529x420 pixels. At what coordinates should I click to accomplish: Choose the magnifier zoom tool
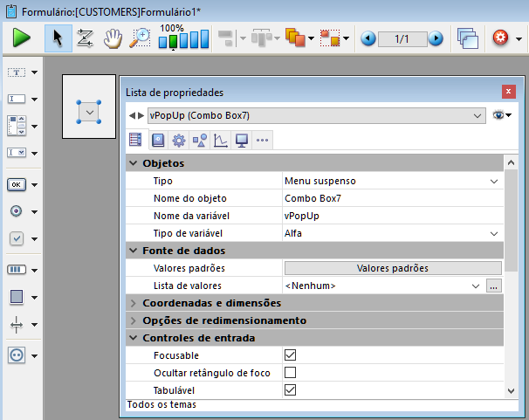[x=139, y=38]
